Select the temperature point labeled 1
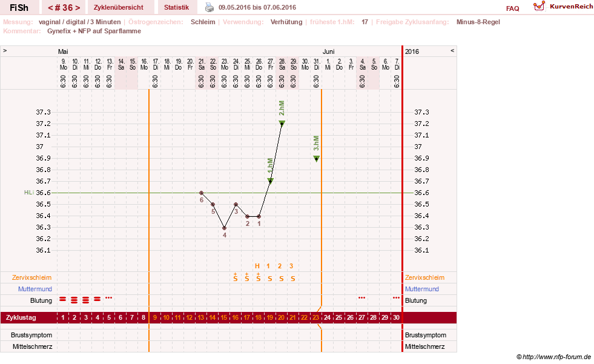This screenshot has width=594, height=364. click(259, 216)
